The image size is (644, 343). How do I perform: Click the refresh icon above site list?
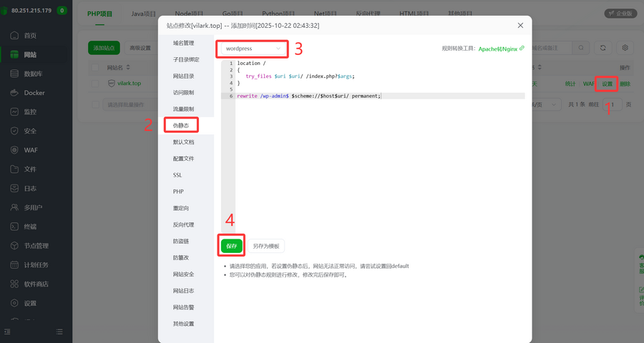click(603, 48)
